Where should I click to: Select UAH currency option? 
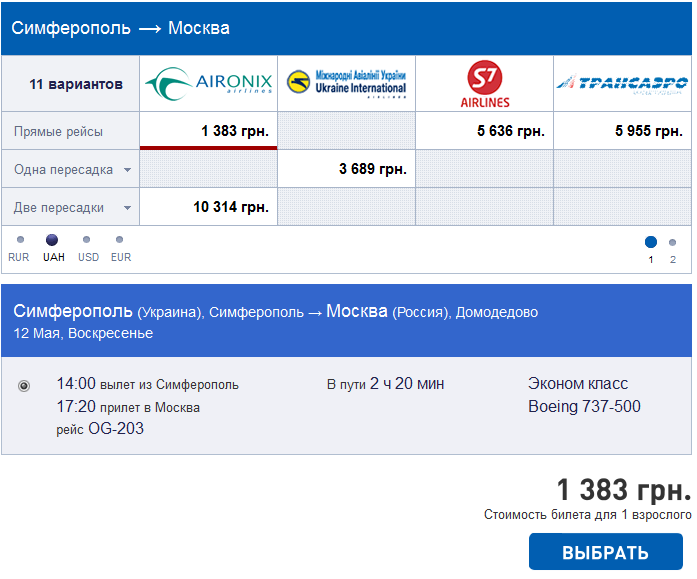click(52, 240)
